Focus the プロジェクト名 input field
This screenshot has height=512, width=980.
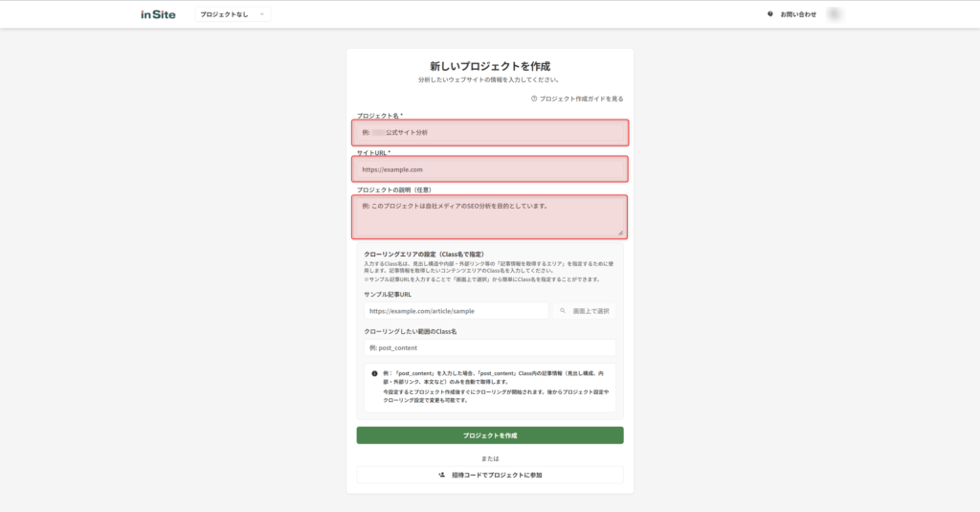point(490,132)
